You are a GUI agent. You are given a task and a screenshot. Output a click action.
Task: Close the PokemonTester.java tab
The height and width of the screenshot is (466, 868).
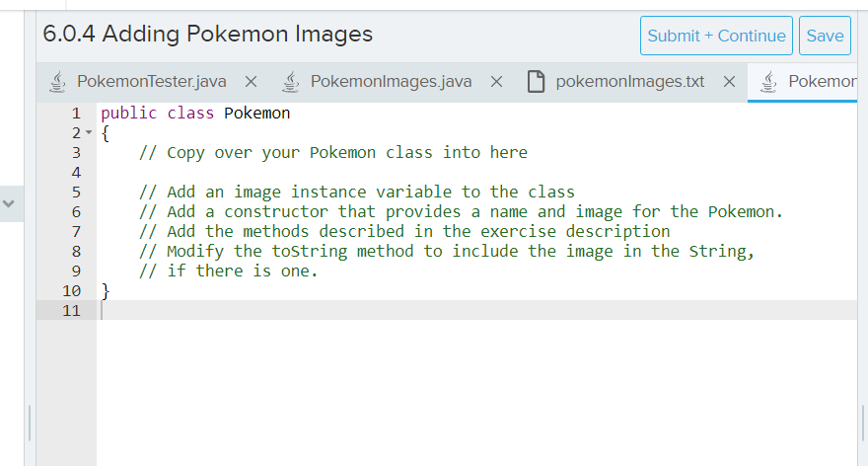[251, 82]
